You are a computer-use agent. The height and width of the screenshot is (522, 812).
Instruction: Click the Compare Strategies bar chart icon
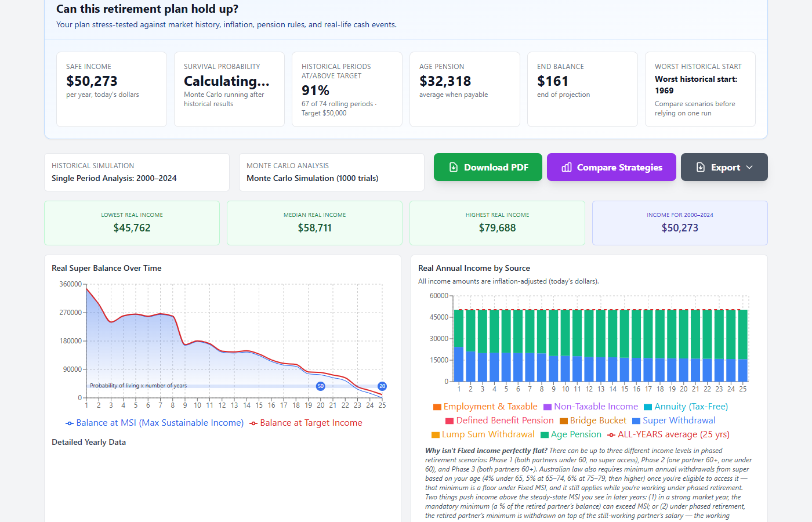(567, 167)
